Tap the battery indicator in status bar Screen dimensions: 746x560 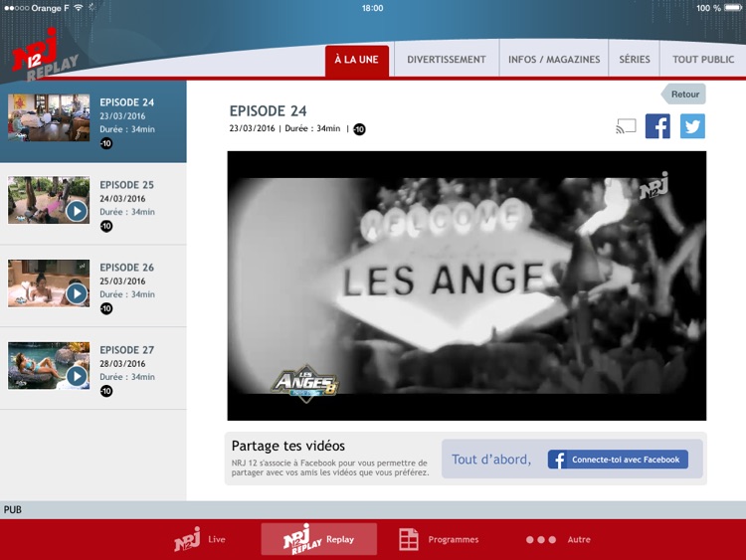(x=733, y=8)
